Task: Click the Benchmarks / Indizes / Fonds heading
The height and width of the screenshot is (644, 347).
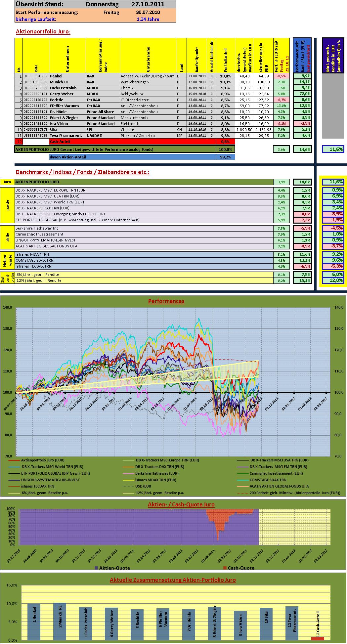Action: [82, 172]
